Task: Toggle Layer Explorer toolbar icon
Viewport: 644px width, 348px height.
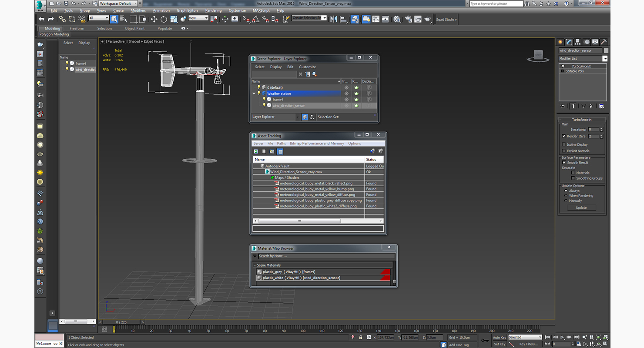Action: pyautogui.click(x=355, y=19)
